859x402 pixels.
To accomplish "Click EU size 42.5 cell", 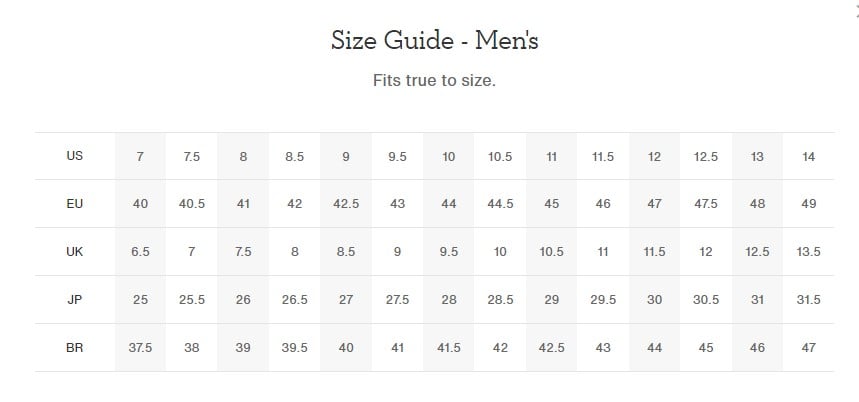I will click(346, 204).
